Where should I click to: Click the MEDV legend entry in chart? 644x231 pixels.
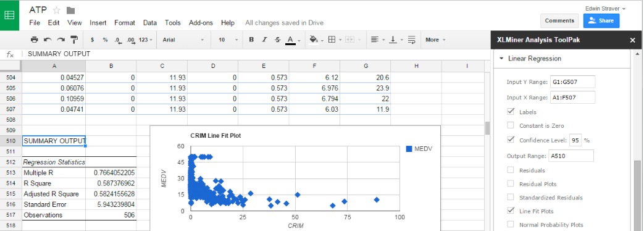(419, 149)
